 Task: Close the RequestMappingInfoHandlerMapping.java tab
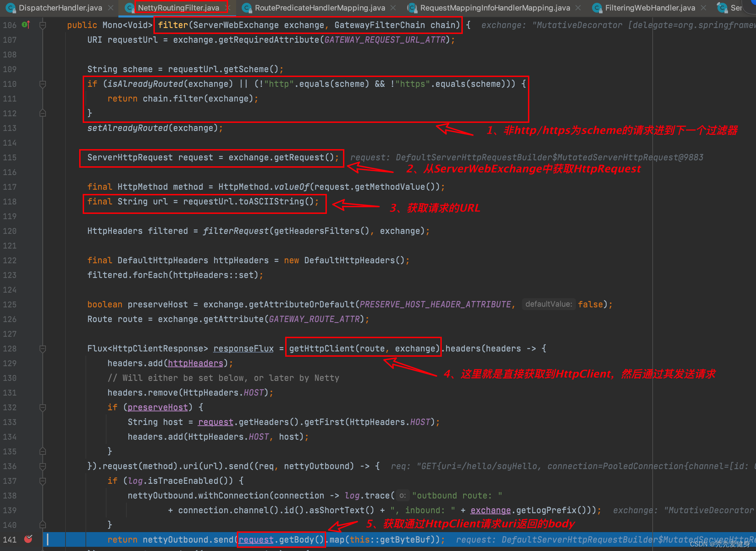tap(578, 8)
